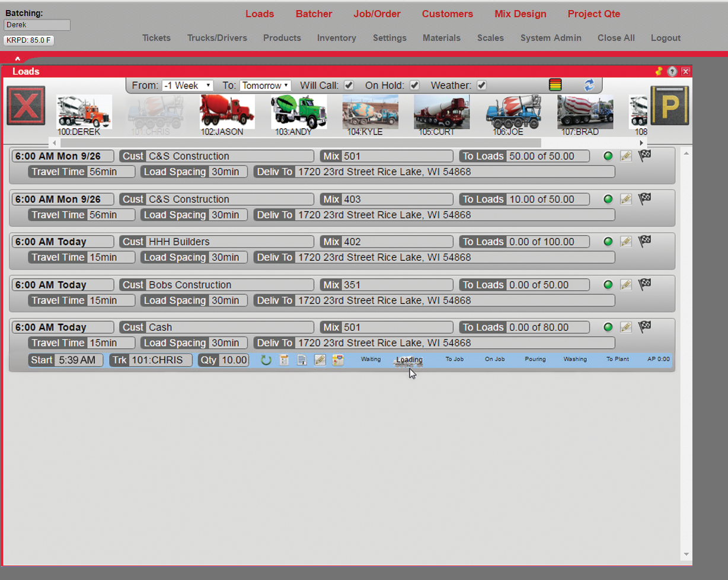This screenshot has width=728, height=580.
Task: Click clipboard icon on 101:CHRIS load row
Action: coord(284,360)
